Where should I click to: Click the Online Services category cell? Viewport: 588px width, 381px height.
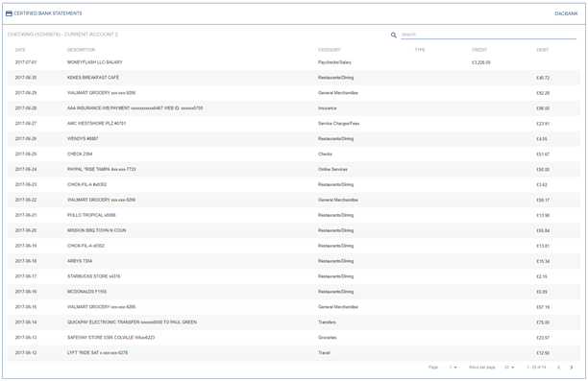332,169
